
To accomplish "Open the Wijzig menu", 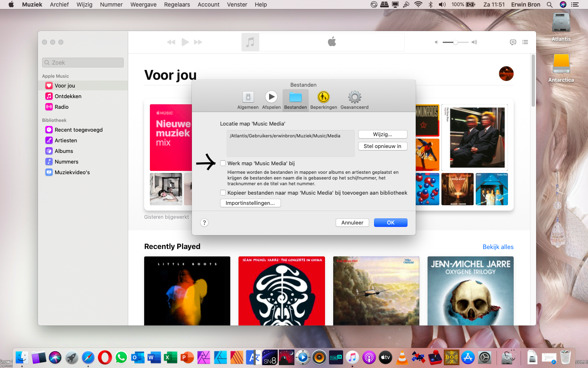I will [85, 4].
